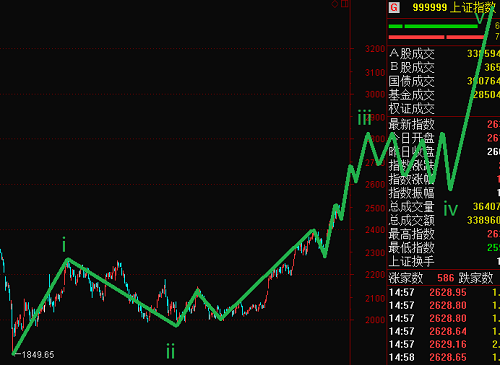Click the 3100 price axis label
The height and width of the screenshot is (365, 500).
(375, 73)
